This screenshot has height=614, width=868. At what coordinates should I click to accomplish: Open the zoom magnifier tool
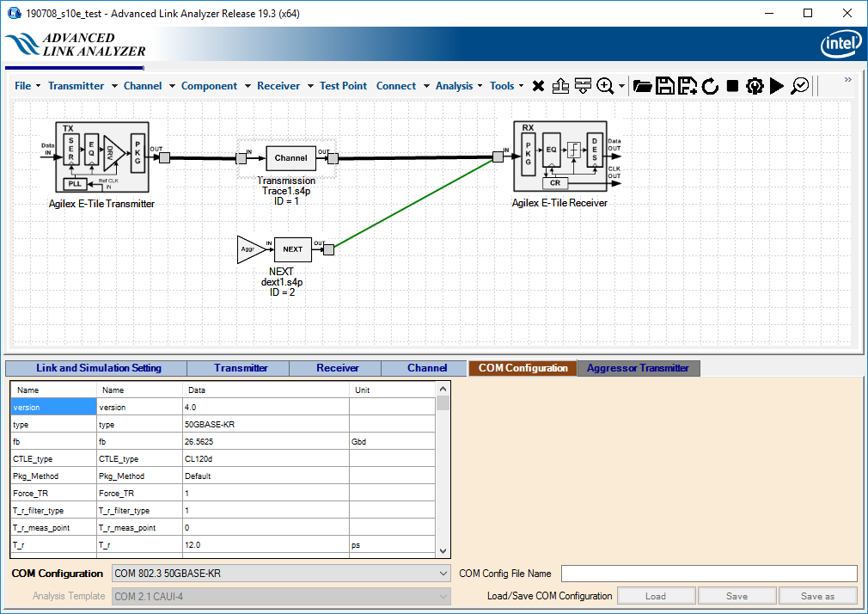(605, 86)
